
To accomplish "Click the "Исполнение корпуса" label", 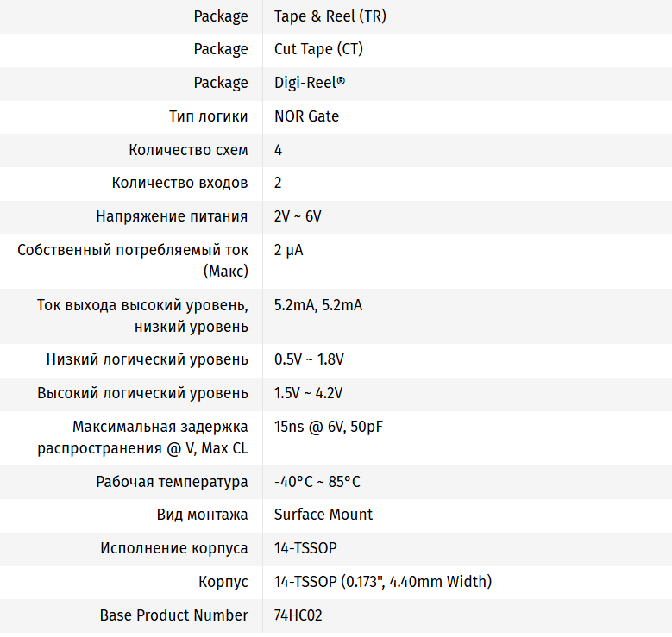I will coord(174,548).
